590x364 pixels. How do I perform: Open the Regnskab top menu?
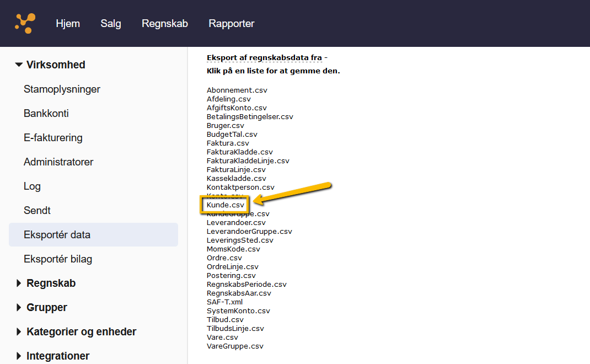click(x=165, y=24)
